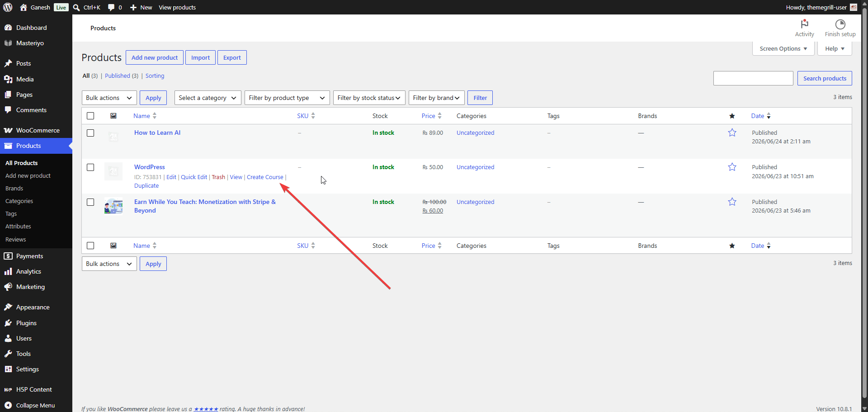Click Quick Edit link under WordPress product

pyautogui.click(x=194, y=177)
